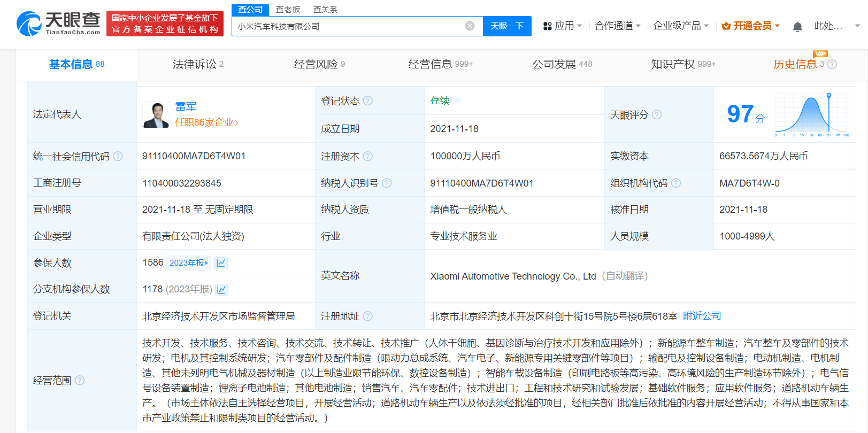Screen dimensions: 868x433
Task: Expand the 合作通道 dropdown menu
Action: [638, 26]
